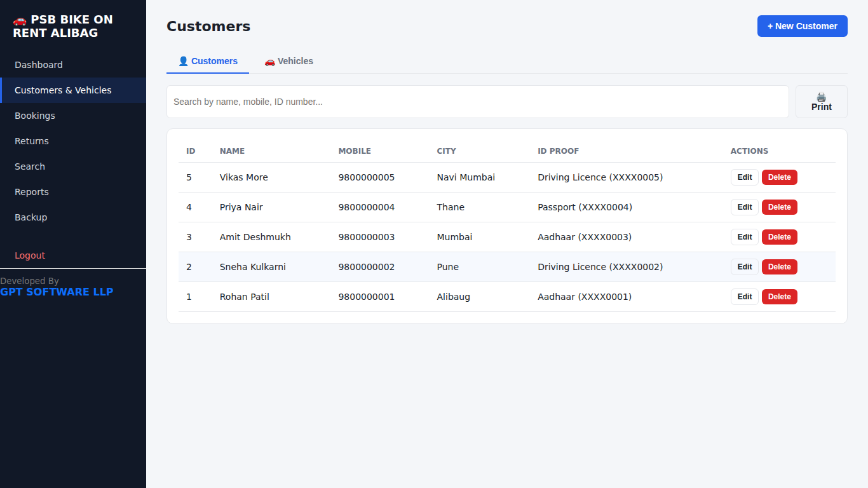Select the name Priya Nair
Viewport: 868px width, 488px height.
click(x=241, y=207)
